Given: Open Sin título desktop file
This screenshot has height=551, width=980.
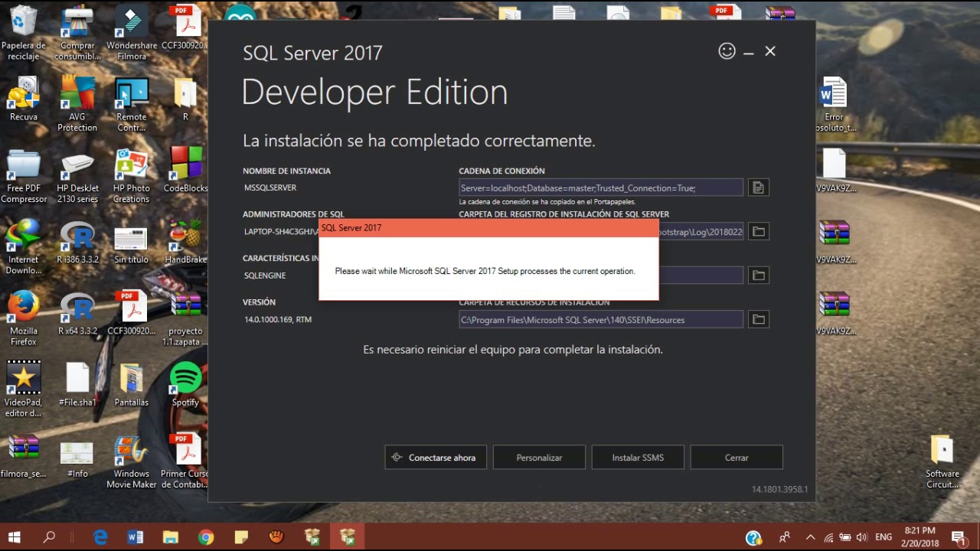Looking at the screenshot, I should [x=132, y=243].
